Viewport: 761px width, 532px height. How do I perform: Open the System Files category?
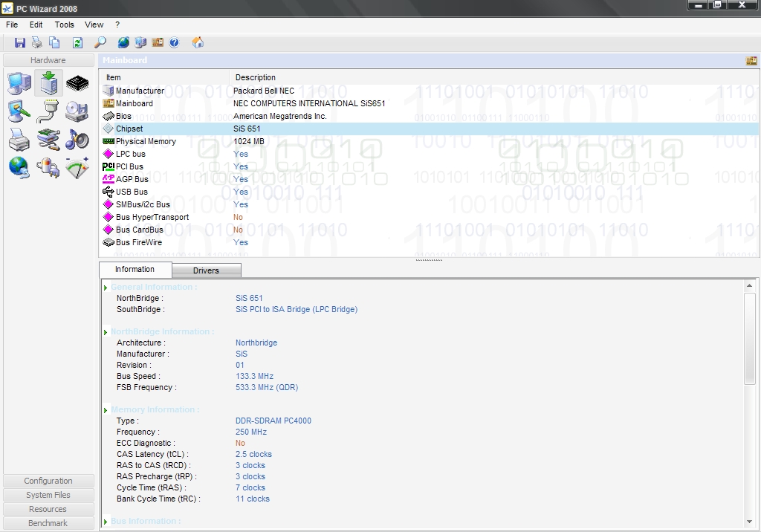point(48,495)
